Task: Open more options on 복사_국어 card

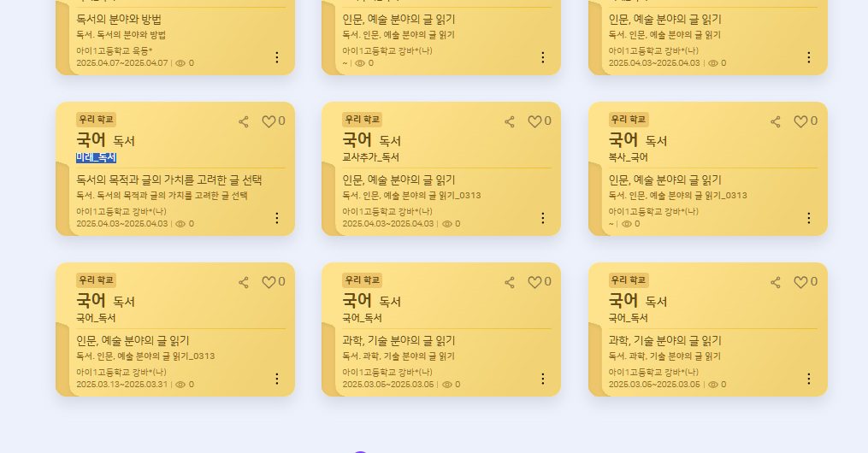Action: point(809,218)
